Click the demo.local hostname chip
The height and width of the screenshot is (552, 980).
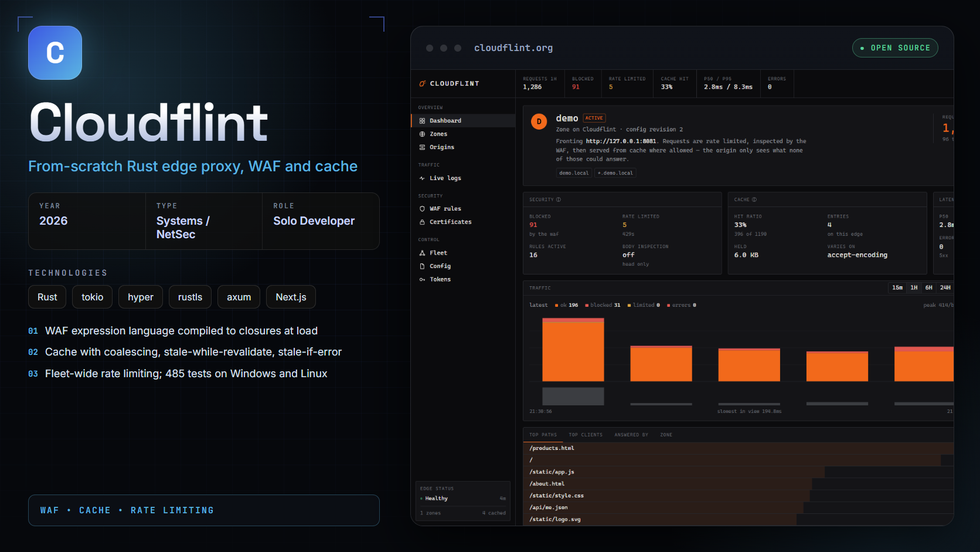pos(574,173)
